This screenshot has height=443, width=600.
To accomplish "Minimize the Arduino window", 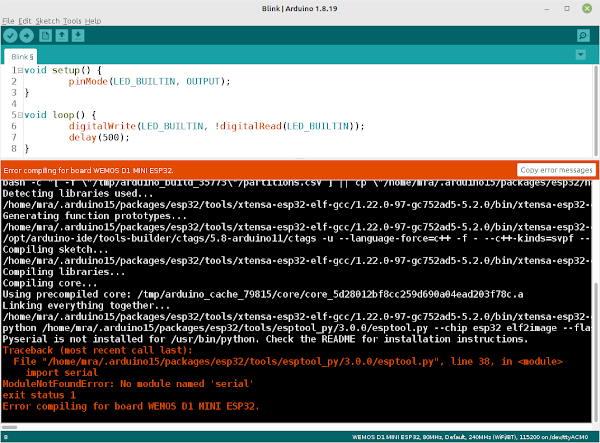I will [x=547, y=8].
